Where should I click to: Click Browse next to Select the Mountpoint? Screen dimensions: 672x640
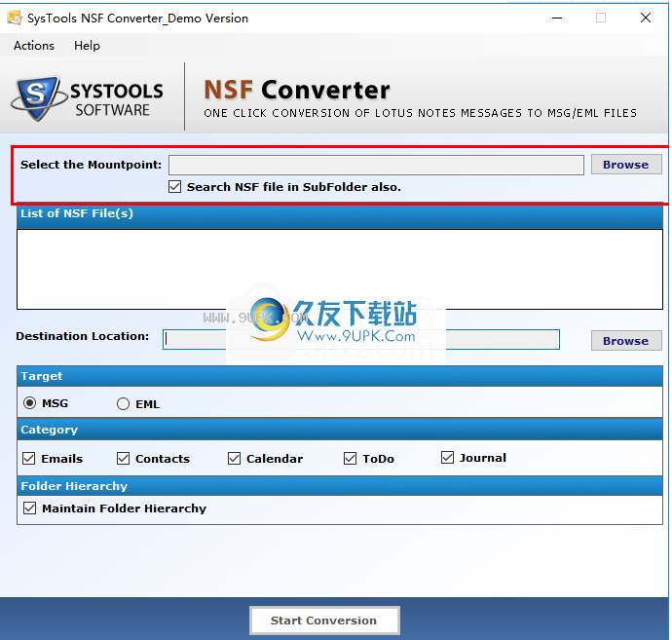(626, 165)
